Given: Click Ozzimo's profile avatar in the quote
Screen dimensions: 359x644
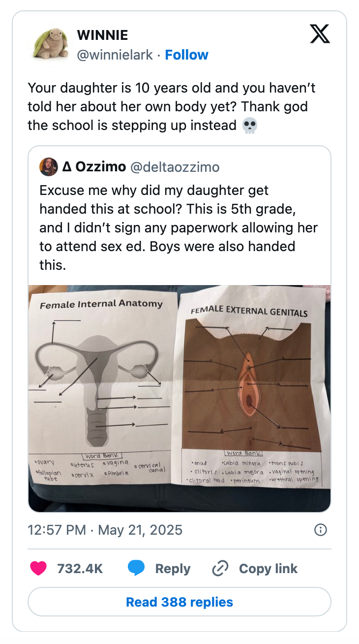Looking at the screenshot, I should (48, 167).
